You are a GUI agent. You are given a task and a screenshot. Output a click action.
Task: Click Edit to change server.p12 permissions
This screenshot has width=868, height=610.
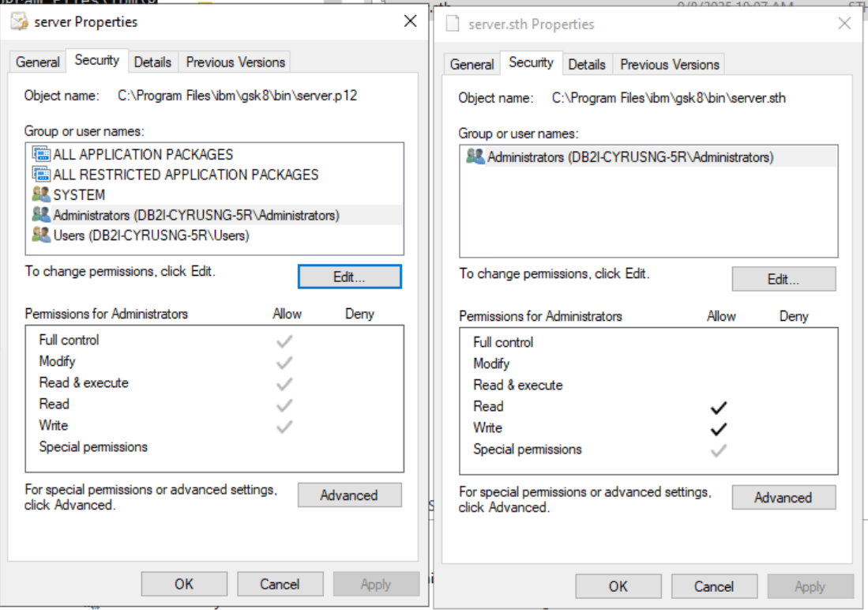(349, 277)
